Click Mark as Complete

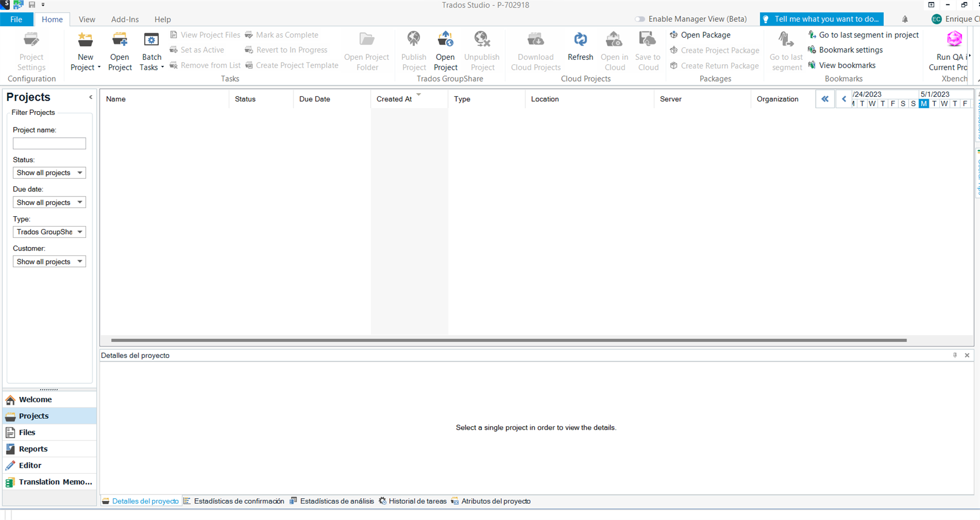281,35
